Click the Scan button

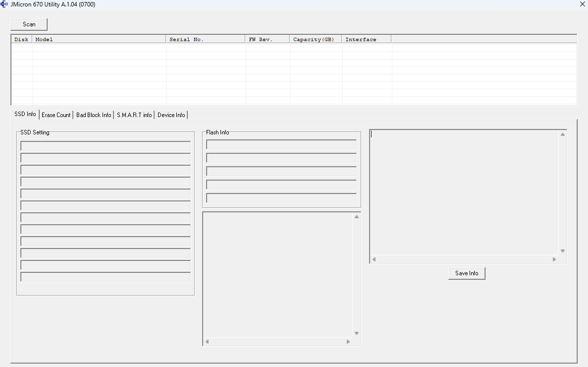29,24
